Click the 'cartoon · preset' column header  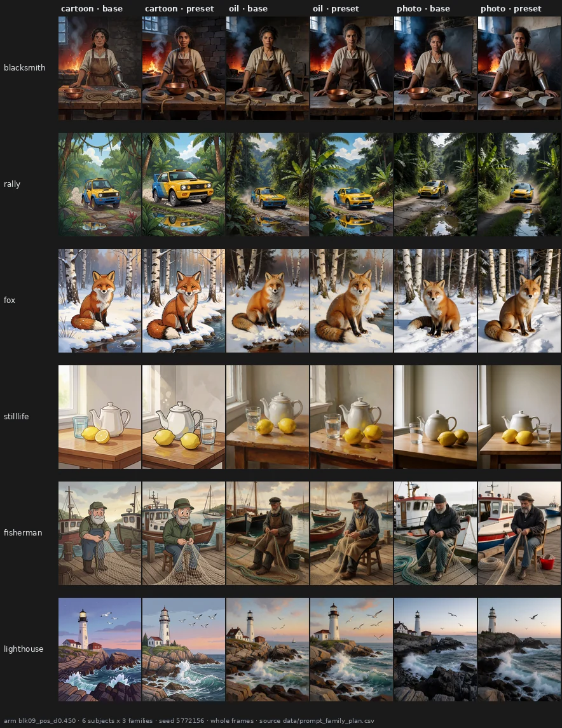[179, 9]
